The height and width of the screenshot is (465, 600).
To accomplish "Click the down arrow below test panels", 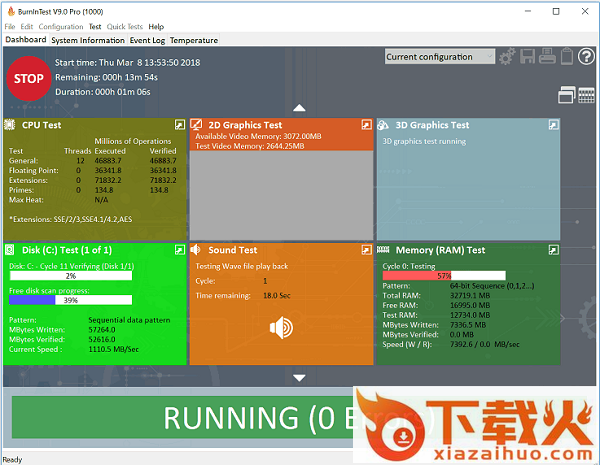I will [x=298, y=377].
